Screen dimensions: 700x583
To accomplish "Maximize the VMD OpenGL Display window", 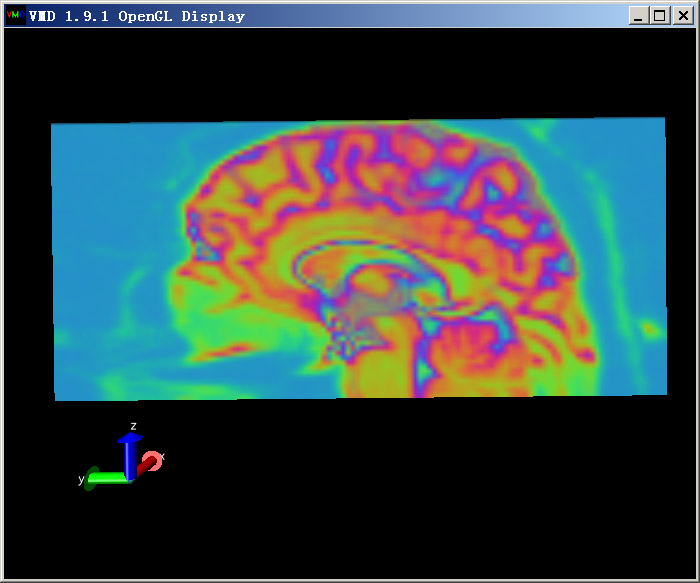I will pos(660,16).
